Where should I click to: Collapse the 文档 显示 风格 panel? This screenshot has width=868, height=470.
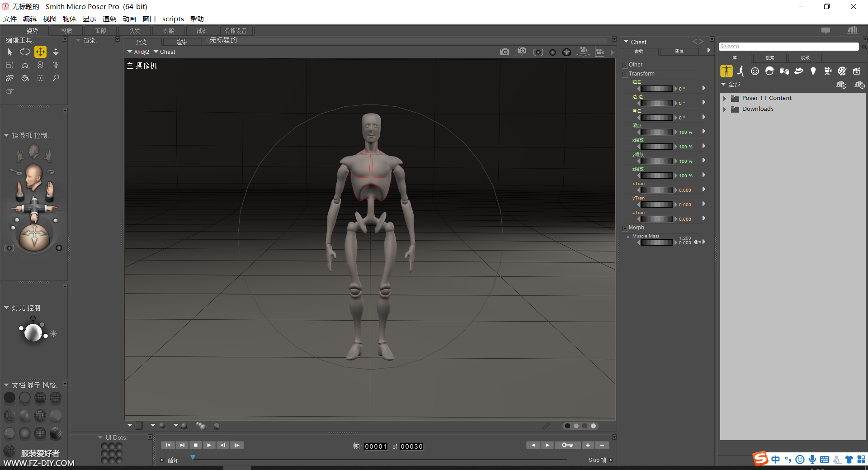6,385
